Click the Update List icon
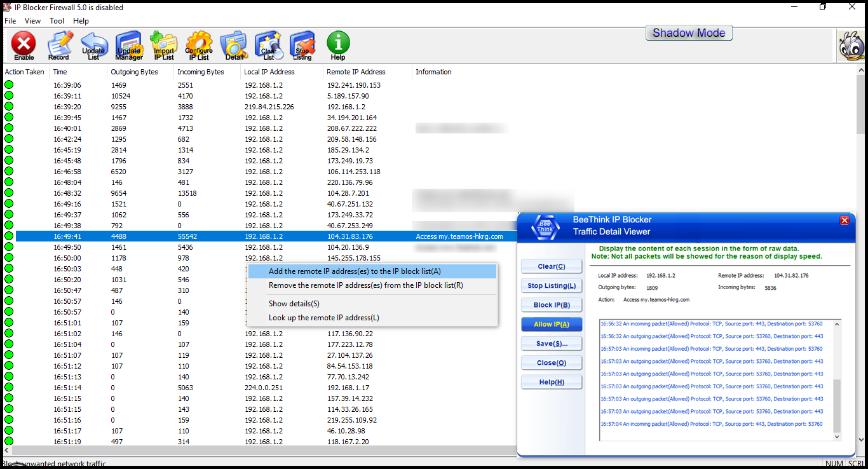The width and height of the screenshot is (868, 469). 94,45
